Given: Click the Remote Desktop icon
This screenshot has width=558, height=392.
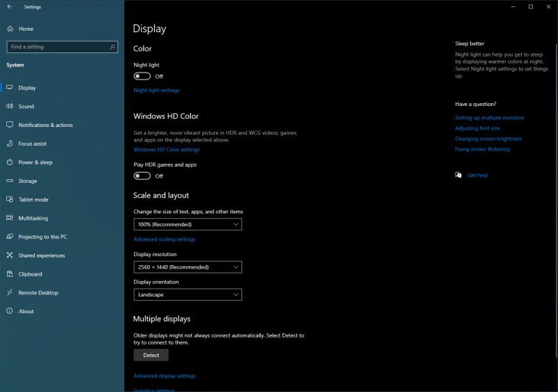Looking at the screenshot, I should click(x=10, y=293).
